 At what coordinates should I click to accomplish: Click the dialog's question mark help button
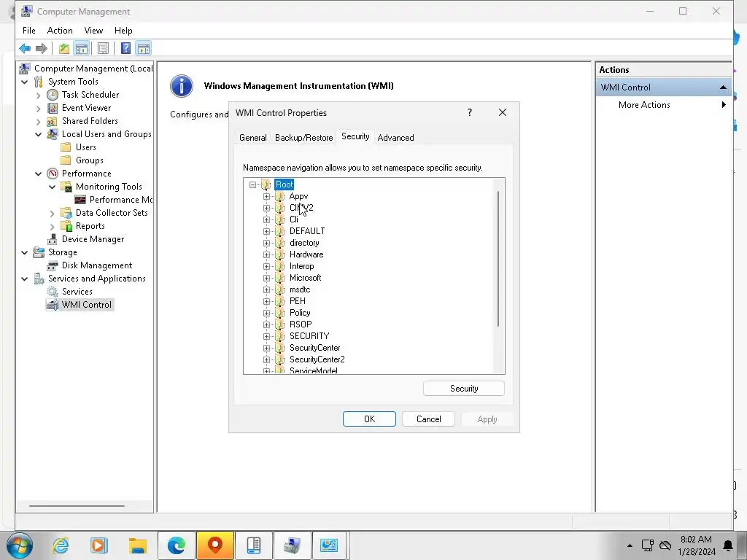[470, 112]
